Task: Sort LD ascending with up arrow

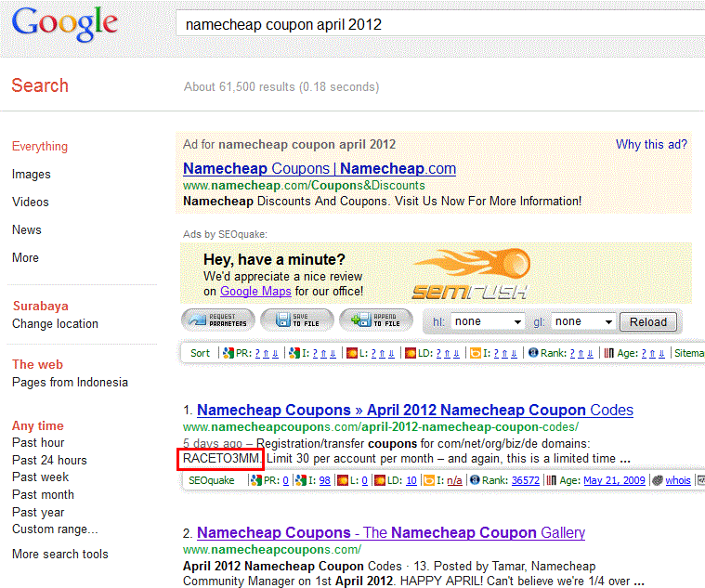Action: (x=447, y=354)
